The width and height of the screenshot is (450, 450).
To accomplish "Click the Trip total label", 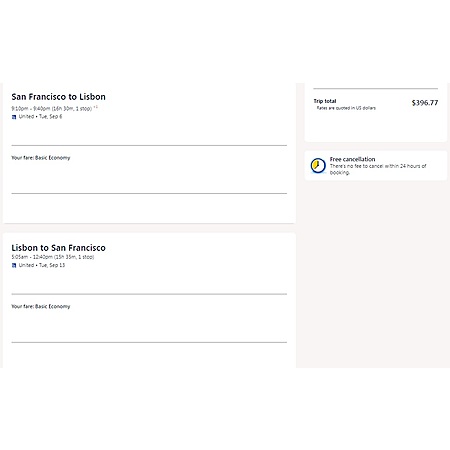I will (325, 101).
